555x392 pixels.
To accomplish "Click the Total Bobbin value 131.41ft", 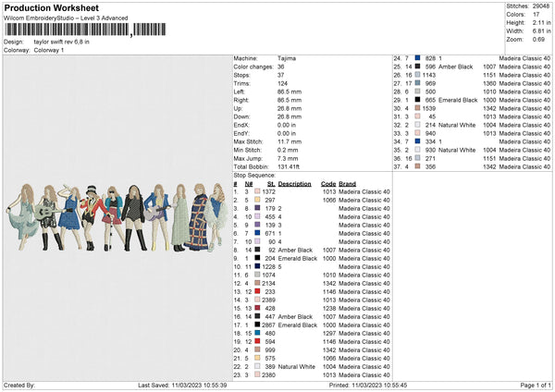I will tap(289, 167).
